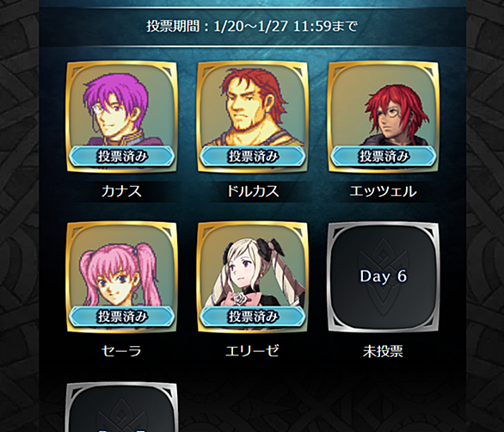Screen dimensions: 504x432
Task: Select the pink-twintail セーラ portrait
Action: click(x=122, y=277)
